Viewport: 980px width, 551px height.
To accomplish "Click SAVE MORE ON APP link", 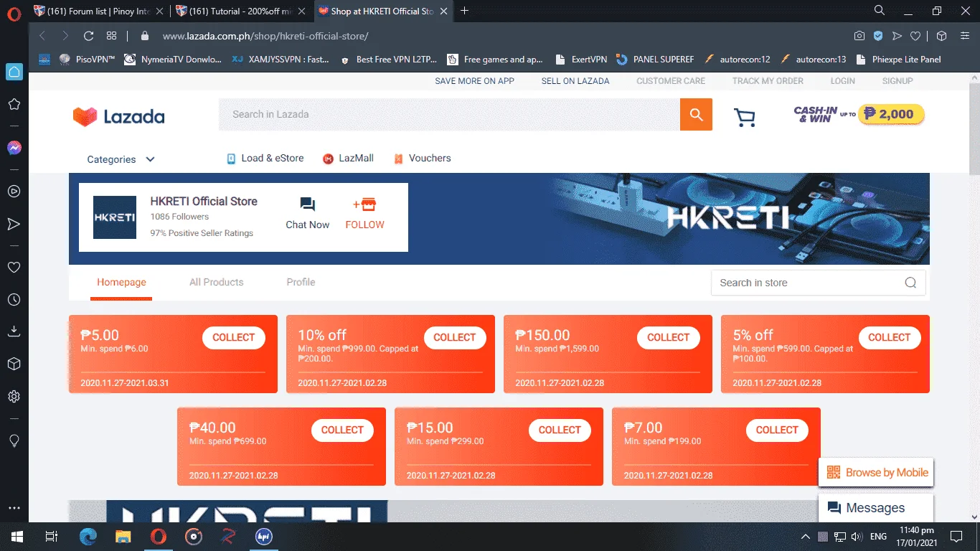I will [474, 81].
